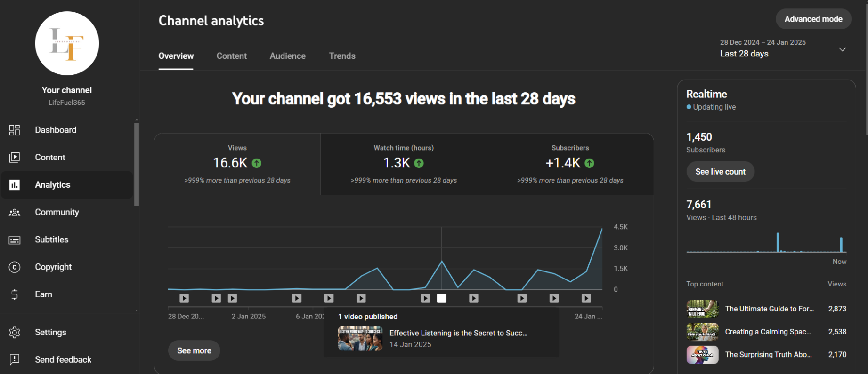Select the Views 16.6K metric card
The height and width of the screenshot is (374, 868).
tap(237, 164)
